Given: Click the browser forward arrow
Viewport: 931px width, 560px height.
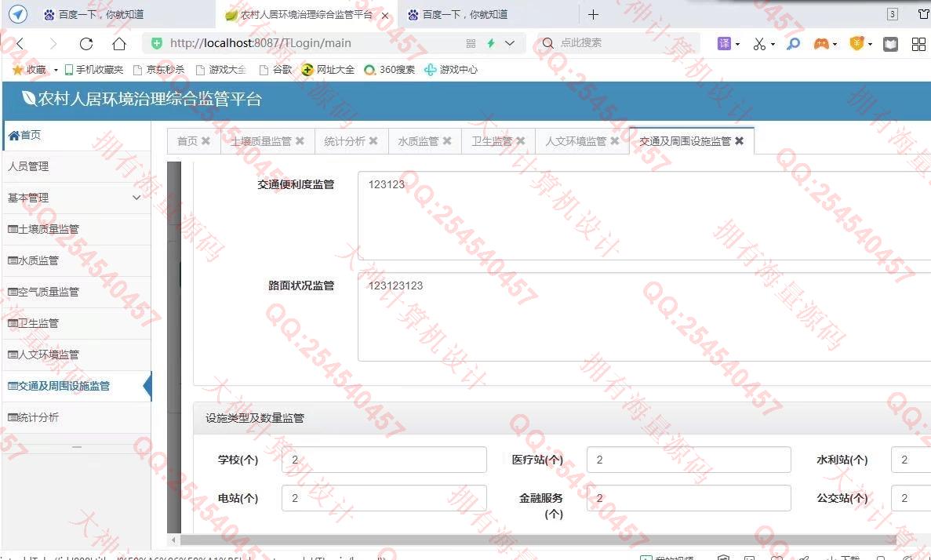Looking at the screenshot, I should pyautogui.click(x=53, y=43).
